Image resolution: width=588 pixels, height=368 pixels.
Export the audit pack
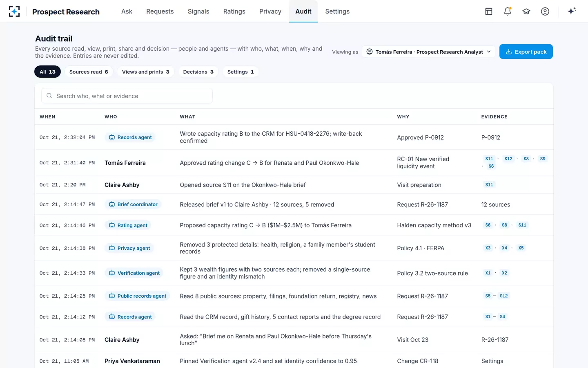click(x=526, y=52)
